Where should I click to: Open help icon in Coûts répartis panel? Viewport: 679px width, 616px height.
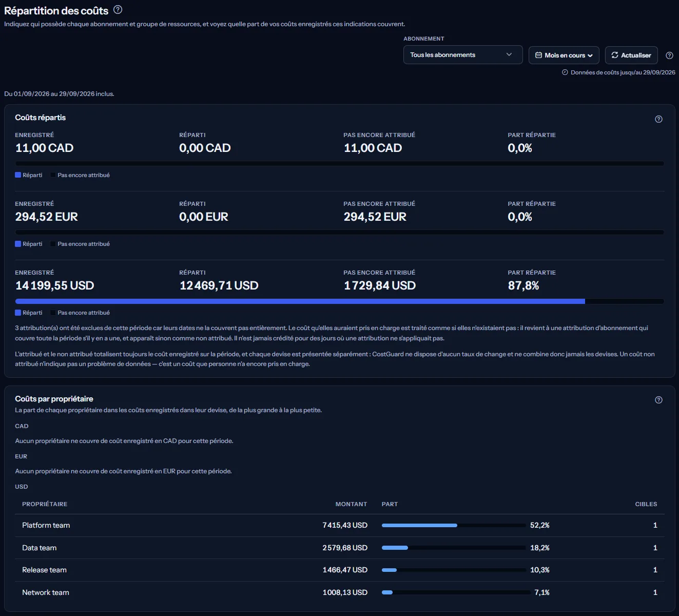658,119
